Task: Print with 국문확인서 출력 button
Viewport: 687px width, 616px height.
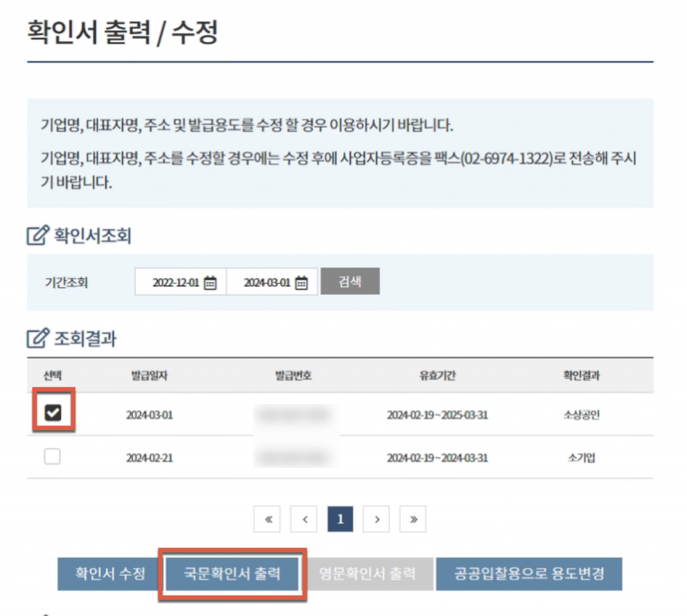Action: (x=232, y=574)
